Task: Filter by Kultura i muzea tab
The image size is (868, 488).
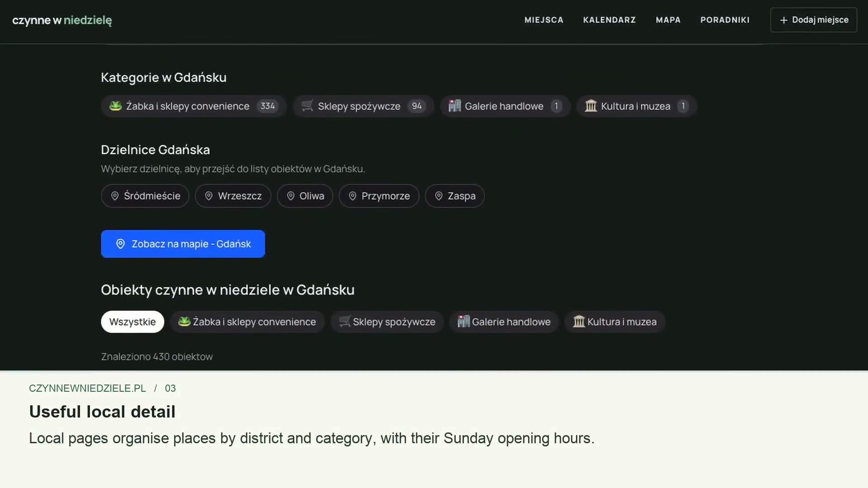Action: (615, 322)
